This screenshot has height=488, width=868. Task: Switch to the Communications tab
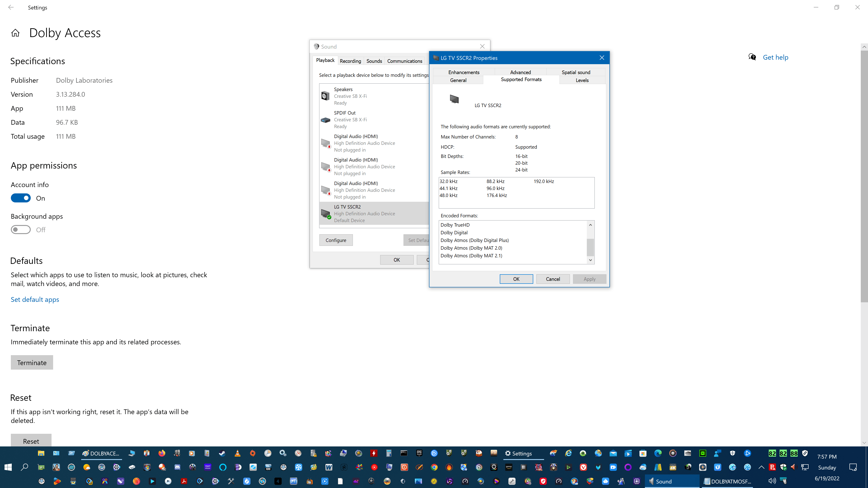[x=405, y=61]
